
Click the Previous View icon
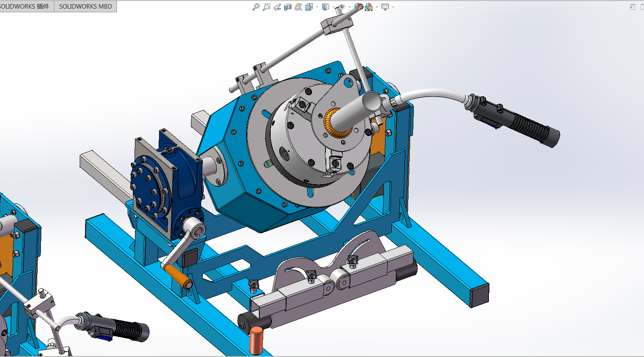277,7
